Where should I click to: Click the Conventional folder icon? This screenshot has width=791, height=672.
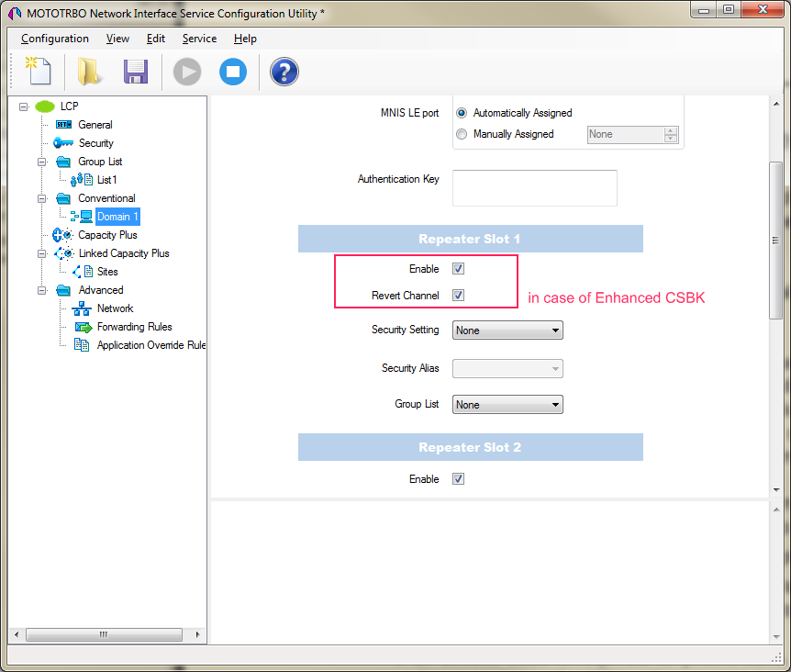tap(63, 198)
